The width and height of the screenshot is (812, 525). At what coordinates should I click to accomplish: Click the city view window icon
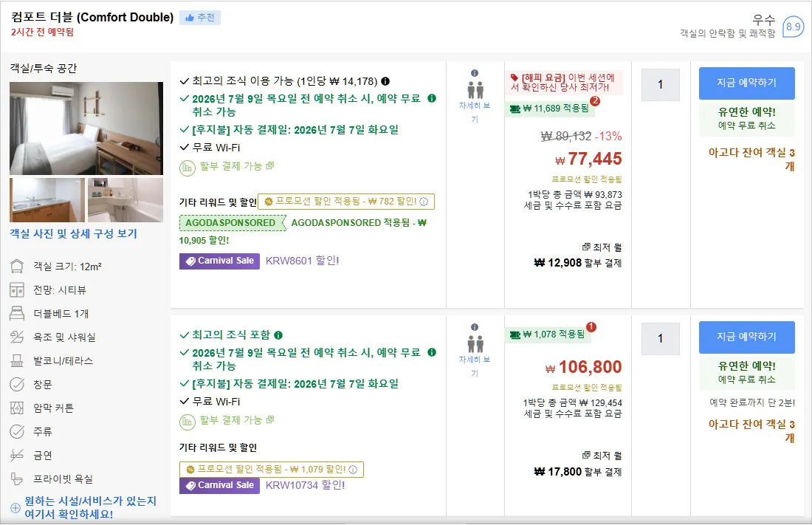17,290
